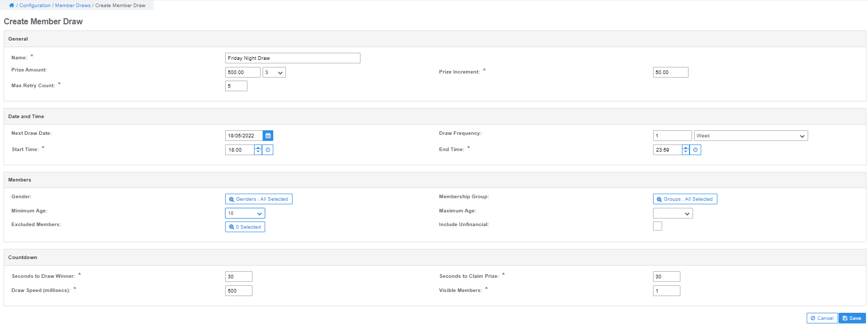Open the Next Draw Date calendar picker

click(x=268, y=136)
